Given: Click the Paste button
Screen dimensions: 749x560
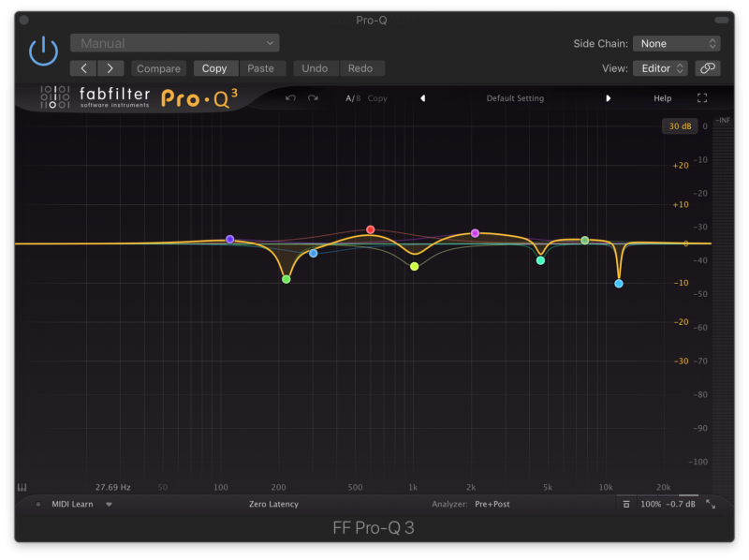Looking at the screenshot, I should [260, 68].
